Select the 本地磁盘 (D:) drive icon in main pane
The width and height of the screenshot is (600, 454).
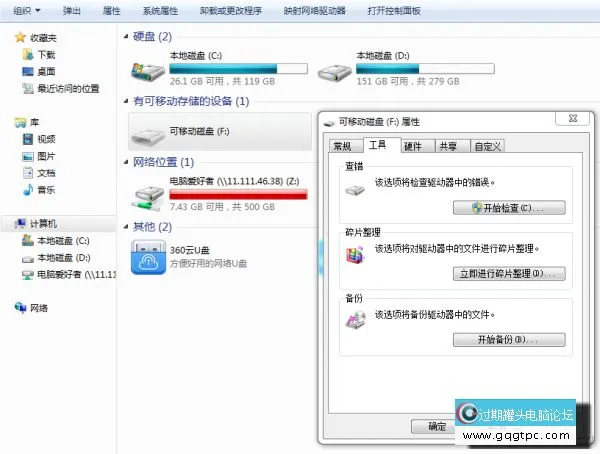point(334,72)
